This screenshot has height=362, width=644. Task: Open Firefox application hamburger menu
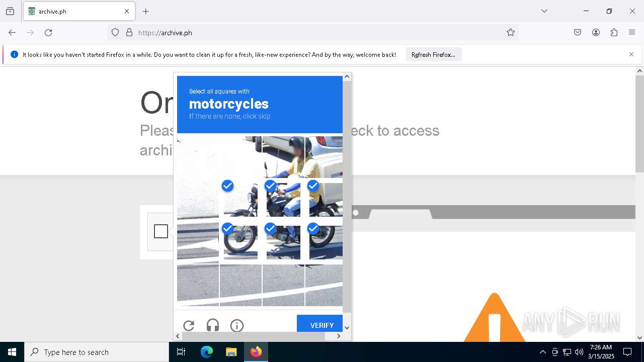[632, 33]
